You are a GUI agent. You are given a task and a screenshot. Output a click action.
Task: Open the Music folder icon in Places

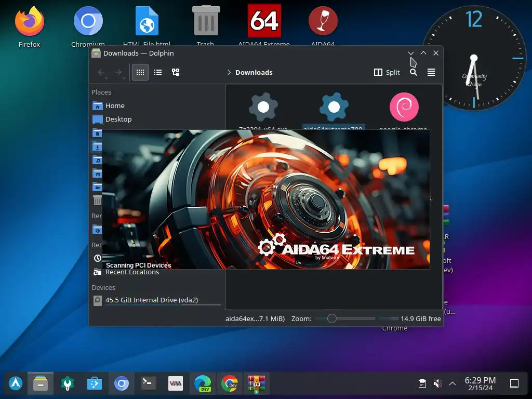coord(97,160)
